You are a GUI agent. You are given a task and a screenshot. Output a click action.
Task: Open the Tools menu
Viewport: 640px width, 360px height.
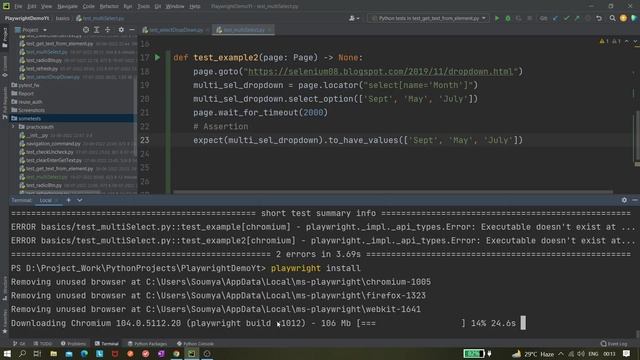click(x=143, y=6)
